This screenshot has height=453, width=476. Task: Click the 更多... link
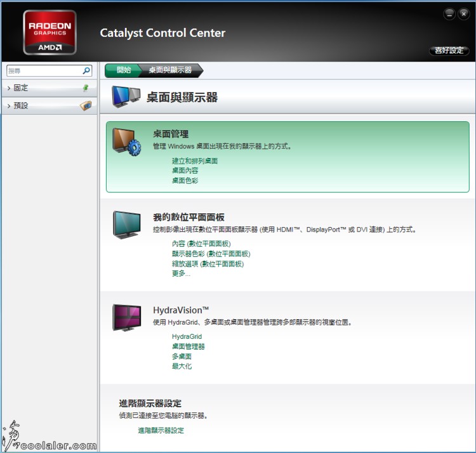point(181,273)
